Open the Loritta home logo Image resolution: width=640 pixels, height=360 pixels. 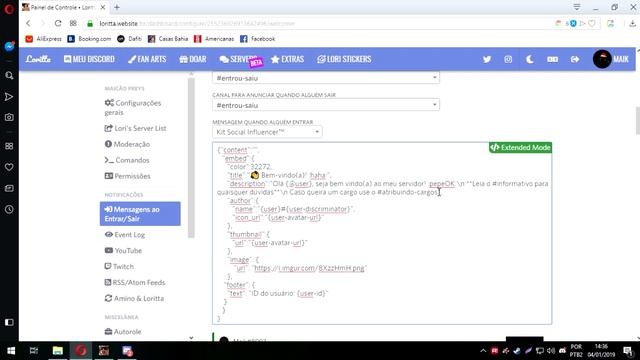[x=38, y=59]
